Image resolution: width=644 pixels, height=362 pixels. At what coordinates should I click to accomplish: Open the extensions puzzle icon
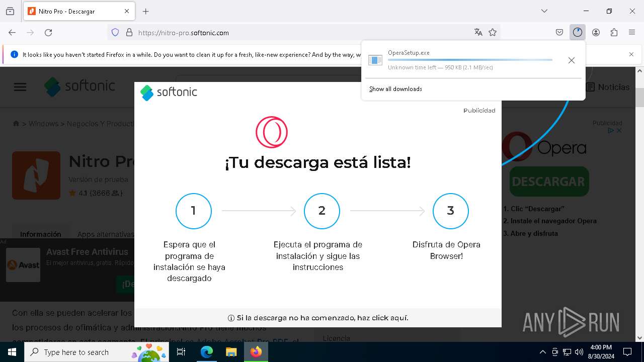[x=614, y=32]
